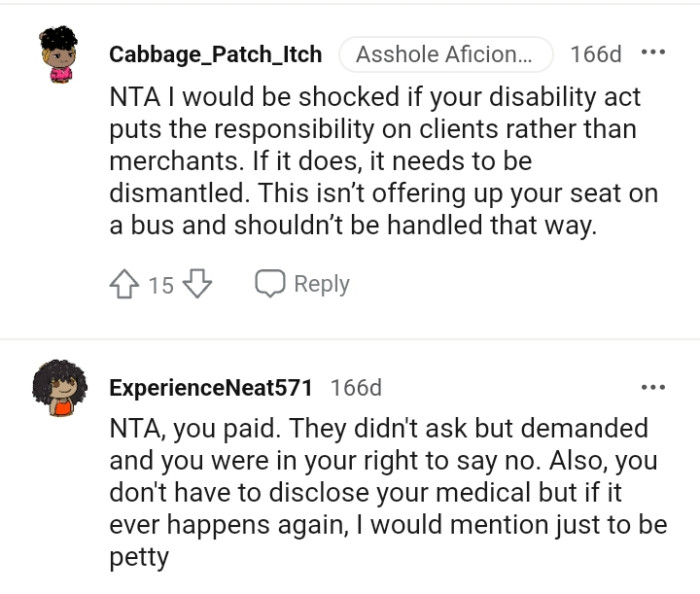
Task: Click the 166d timestamp beside the flair badge
Action: tap(596, 54)
